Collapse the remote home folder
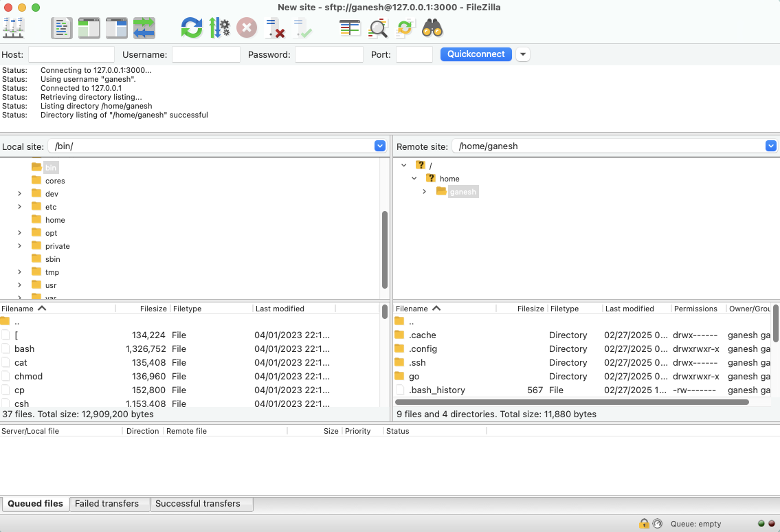This screenshot has width=780, height=532. click(x=414, y=178)
